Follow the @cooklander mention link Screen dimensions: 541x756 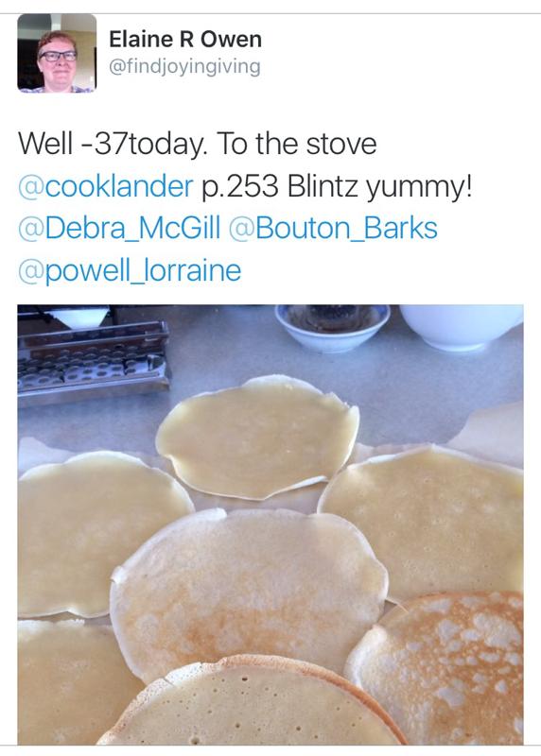point(105,186)
